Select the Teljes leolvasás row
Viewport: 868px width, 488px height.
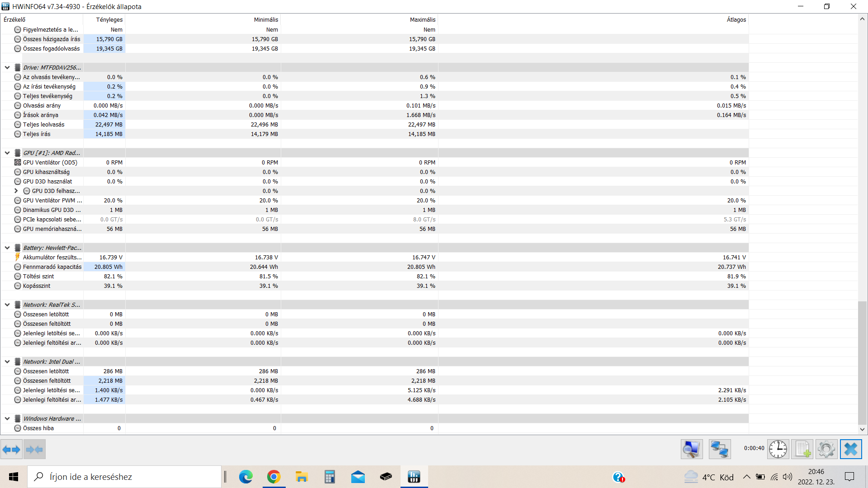[374, 124]
